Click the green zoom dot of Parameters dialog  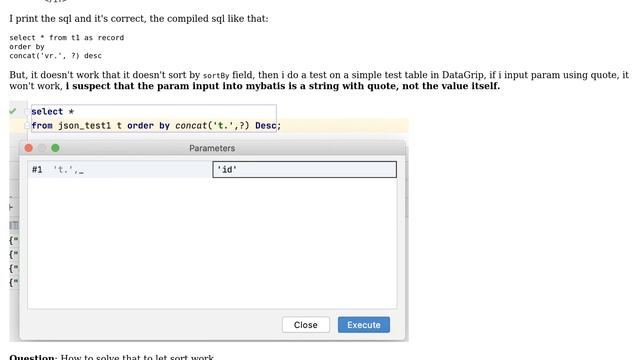[56, 148]
